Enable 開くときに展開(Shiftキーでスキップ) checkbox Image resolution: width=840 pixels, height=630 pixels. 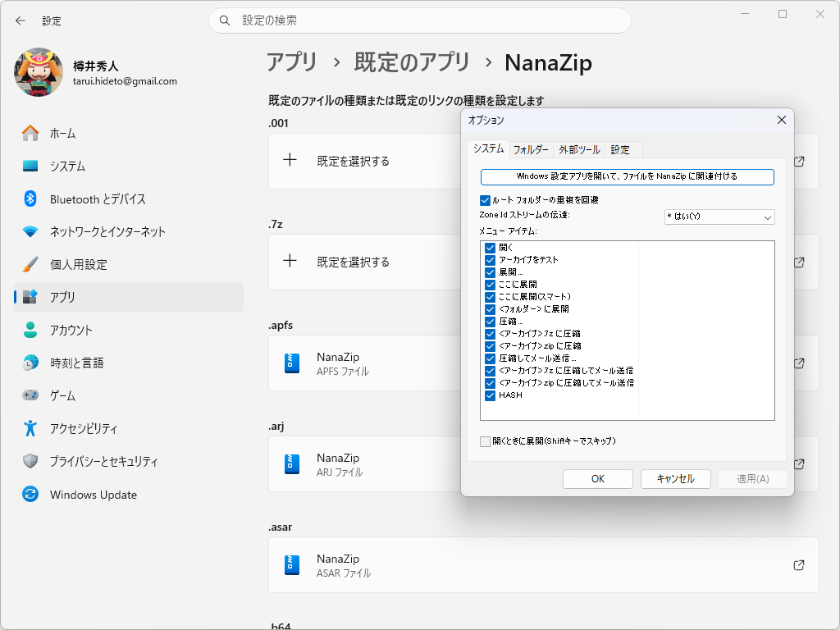tap(486, 441)
